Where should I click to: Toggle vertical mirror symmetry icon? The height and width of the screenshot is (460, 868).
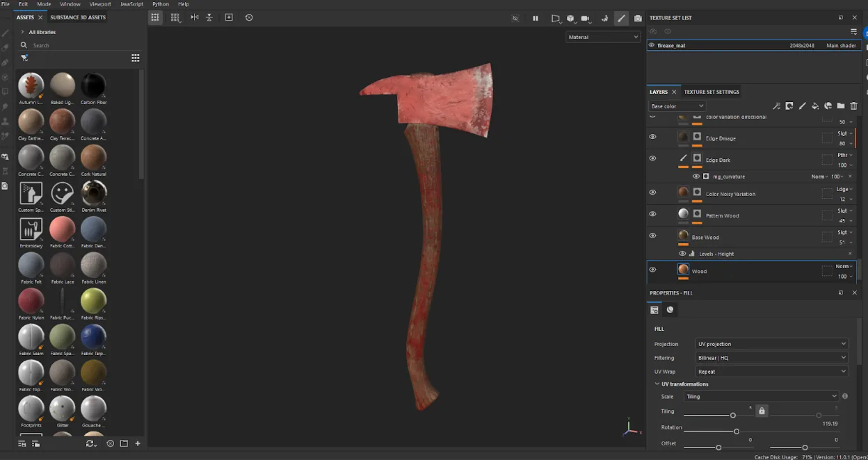tap(209, 17)
